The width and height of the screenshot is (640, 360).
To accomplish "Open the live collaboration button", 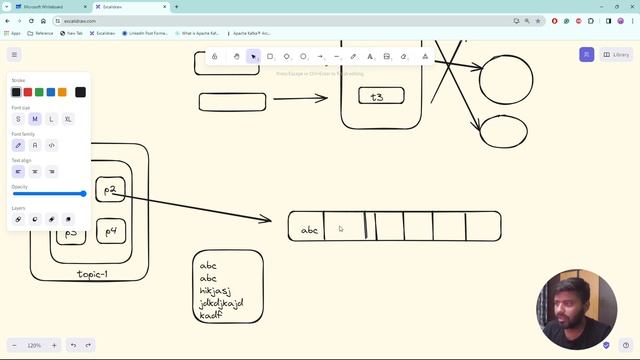I will (x=587, y=54).
